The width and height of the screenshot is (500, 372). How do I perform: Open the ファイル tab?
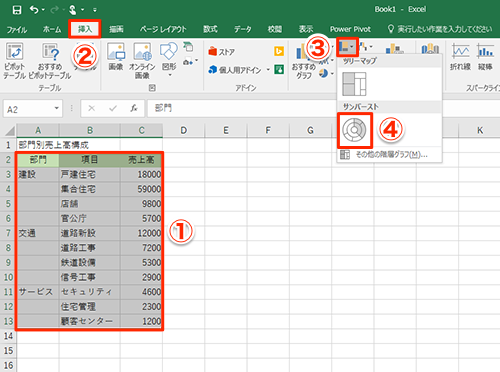coord(17,30)
